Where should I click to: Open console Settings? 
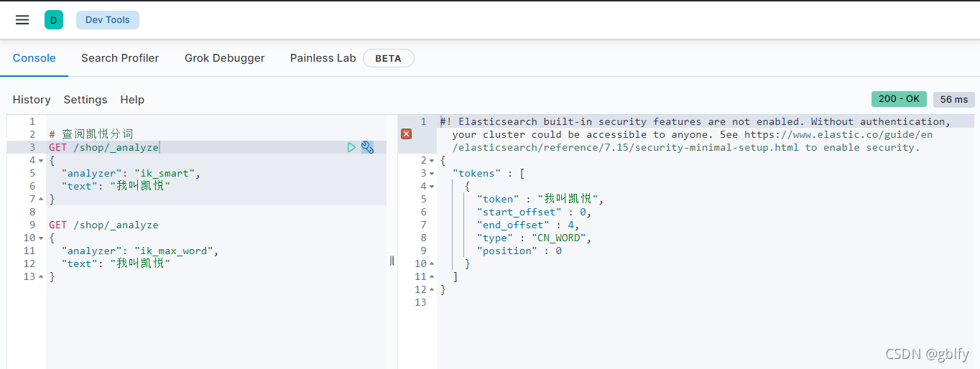(x=85, y=100)
